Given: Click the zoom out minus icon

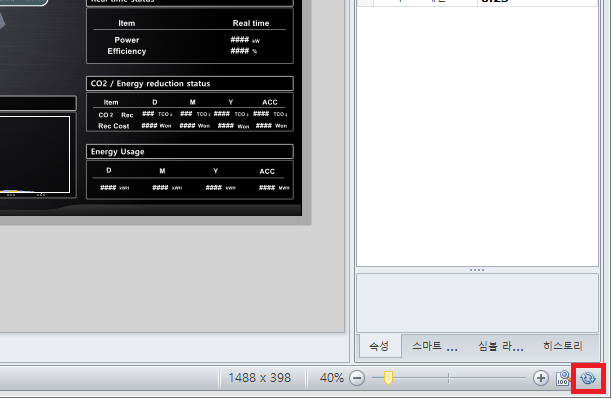Looking at the screenshot, I should [357, 378].
